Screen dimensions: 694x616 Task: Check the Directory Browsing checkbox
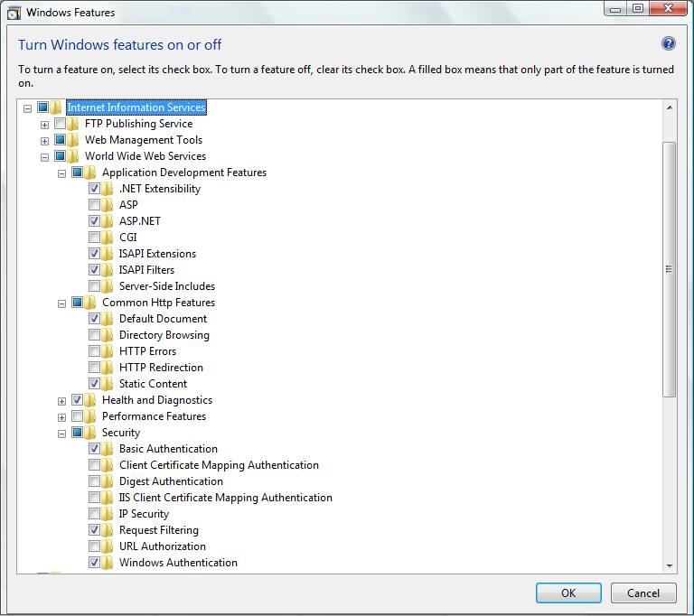coord(95,335)
